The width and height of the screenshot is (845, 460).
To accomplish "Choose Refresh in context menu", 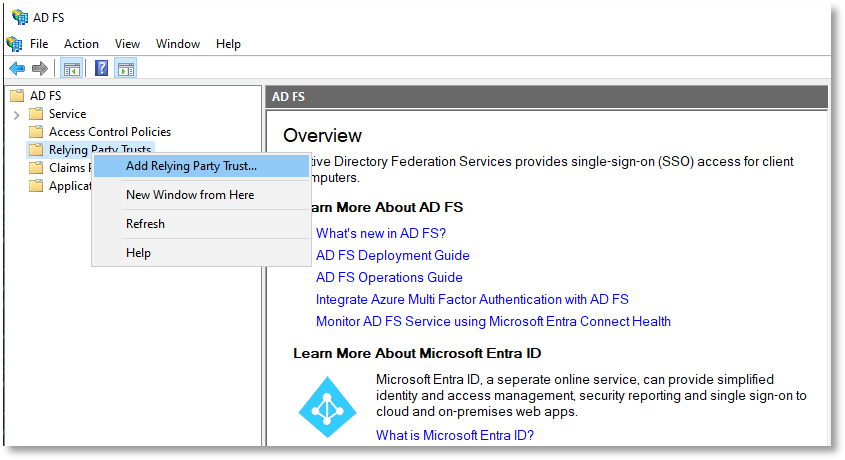I will [x=202, y=224].
